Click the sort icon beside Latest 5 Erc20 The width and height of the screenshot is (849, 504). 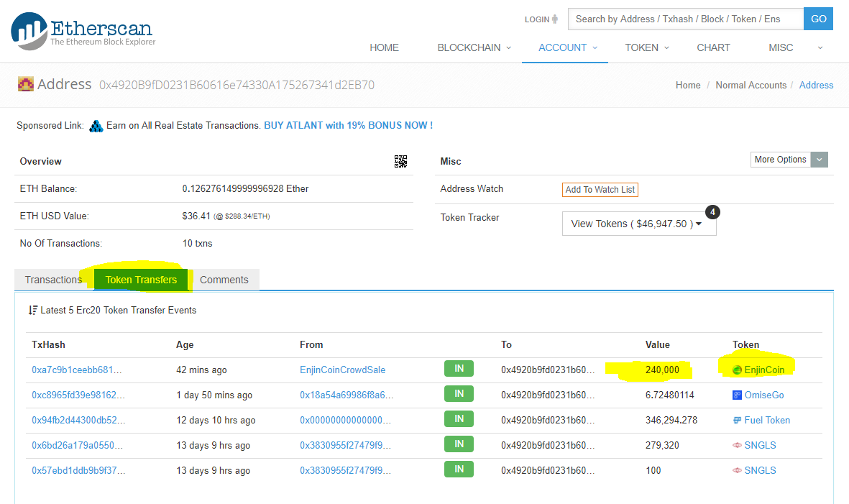coord(33,310)
